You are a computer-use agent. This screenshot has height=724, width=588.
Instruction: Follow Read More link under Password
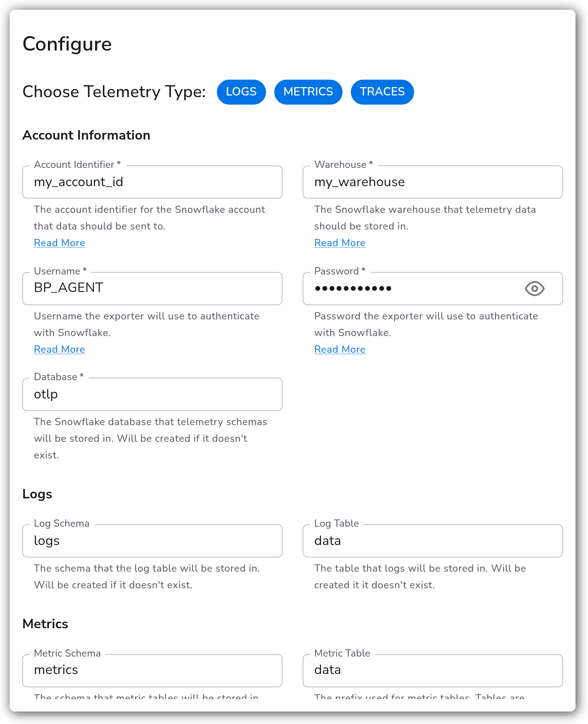[340, 349]
